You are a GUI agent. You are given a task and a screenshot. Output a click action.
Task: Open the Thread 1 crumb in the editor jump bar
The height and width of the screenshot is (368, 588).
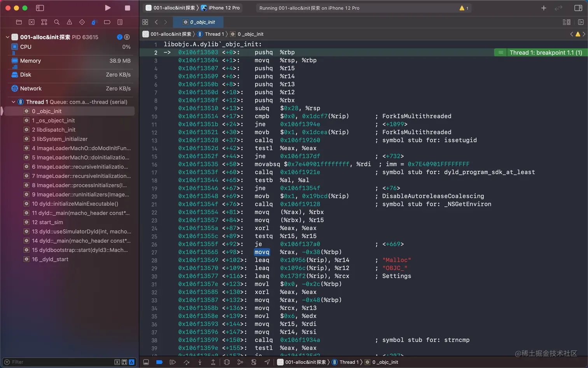point(211,34)
